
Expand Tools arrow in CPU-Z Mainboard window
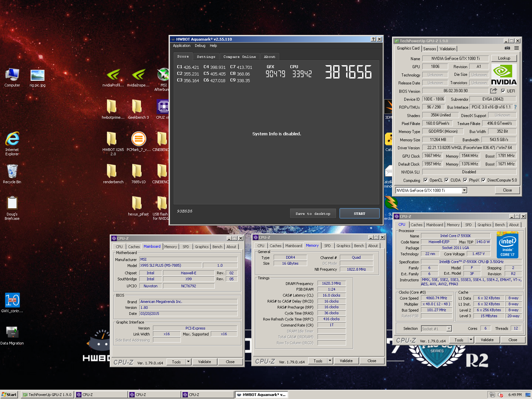tap(189, 362)
